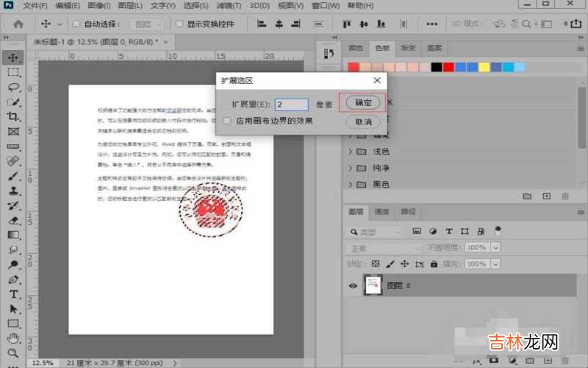Screen dimensions: 588x368
Task: Align top edges button in options bar
Action: [x=346, y=24]
